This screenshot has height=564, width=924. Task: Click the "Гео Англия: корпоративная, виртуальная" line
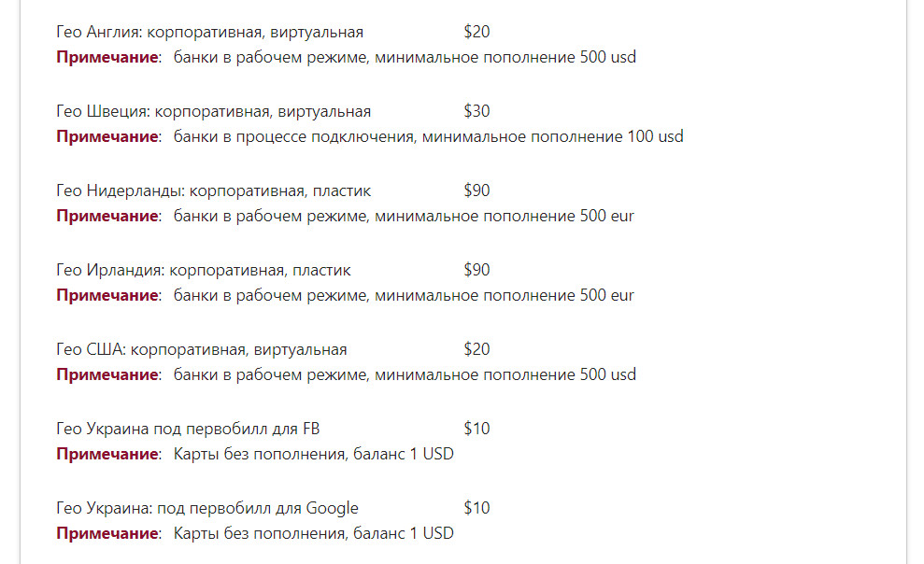point(209,33)
